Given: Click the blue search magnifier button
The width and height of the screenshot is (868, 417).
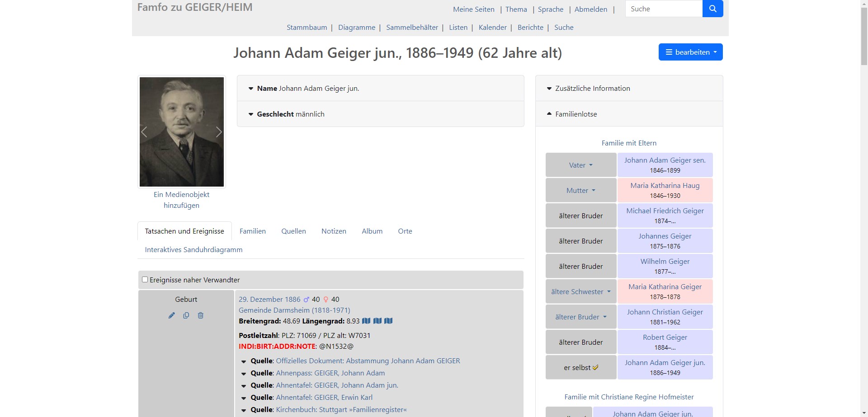Looking at the screenshot, I should [712, 9].
